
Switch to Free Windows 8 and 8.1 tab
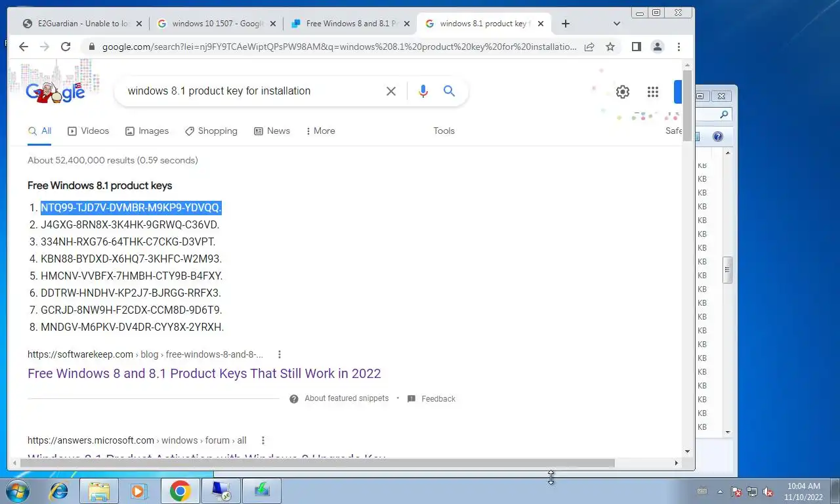(351, 24)
